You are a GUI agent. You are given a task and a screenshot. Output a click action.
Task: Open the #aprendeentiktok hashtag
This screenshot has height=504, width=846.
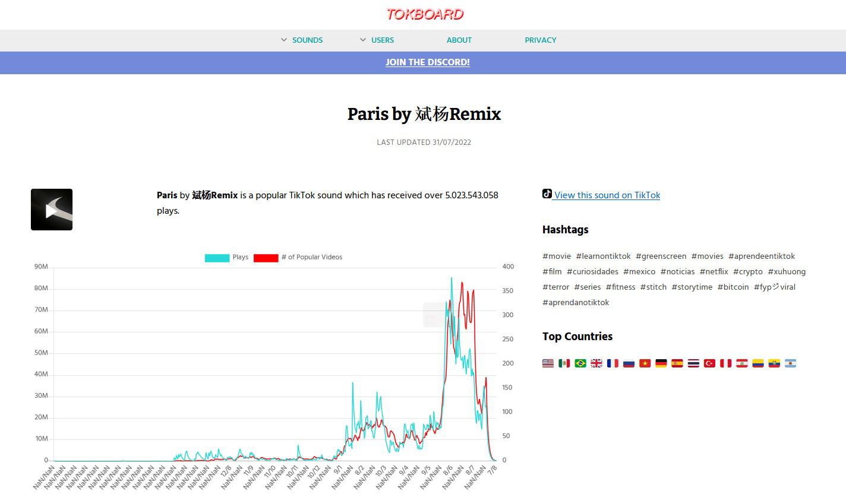click(x=762, y=256)
